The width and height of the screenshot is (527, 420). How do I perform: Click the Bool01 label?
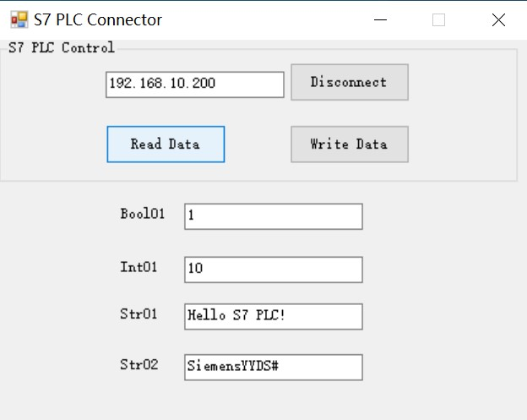point(143,214)
